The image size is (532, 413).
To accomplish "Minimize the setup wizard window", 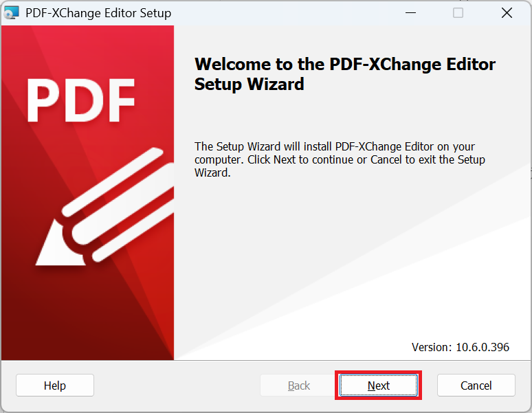I will click(x=410, y=13).
